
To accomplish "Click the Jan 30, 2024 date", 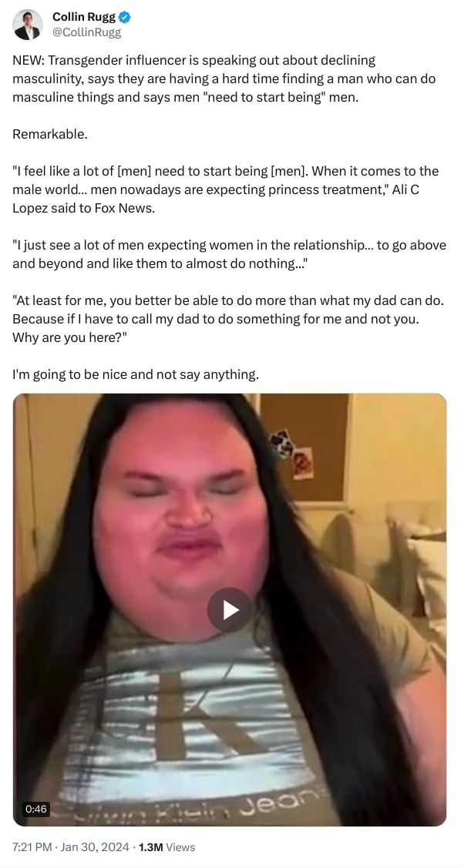I will point(96,847).
